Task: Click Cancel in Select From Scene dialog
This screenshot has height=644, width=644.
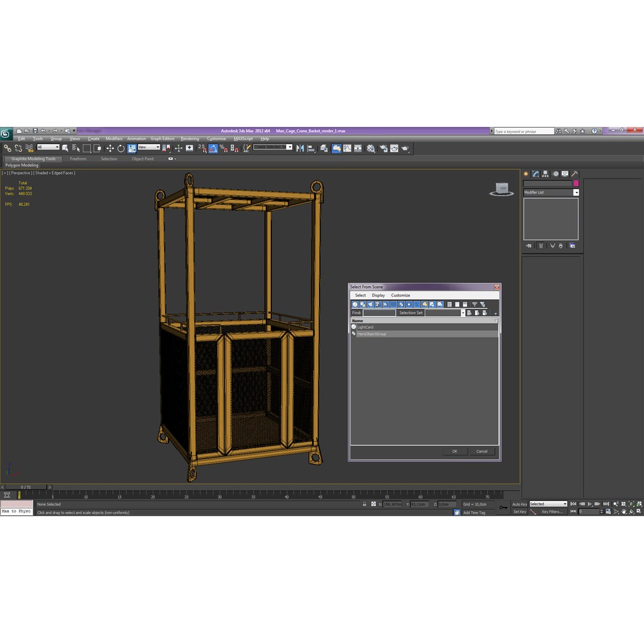Action: [482, 451]
